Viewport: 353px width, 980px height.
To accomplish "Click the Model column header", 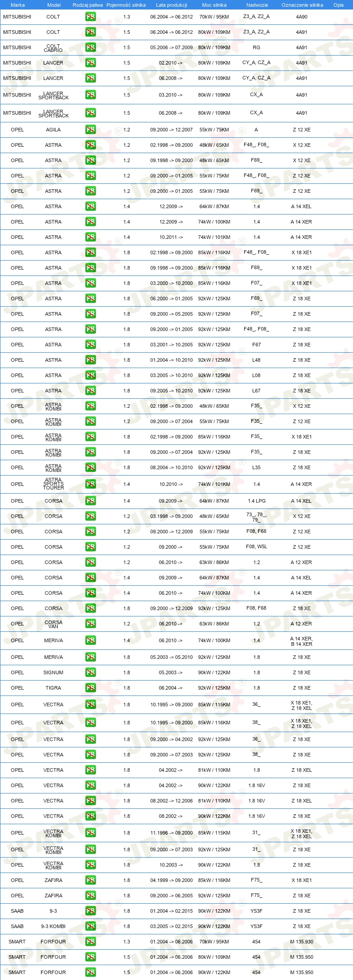I will 54,5.
